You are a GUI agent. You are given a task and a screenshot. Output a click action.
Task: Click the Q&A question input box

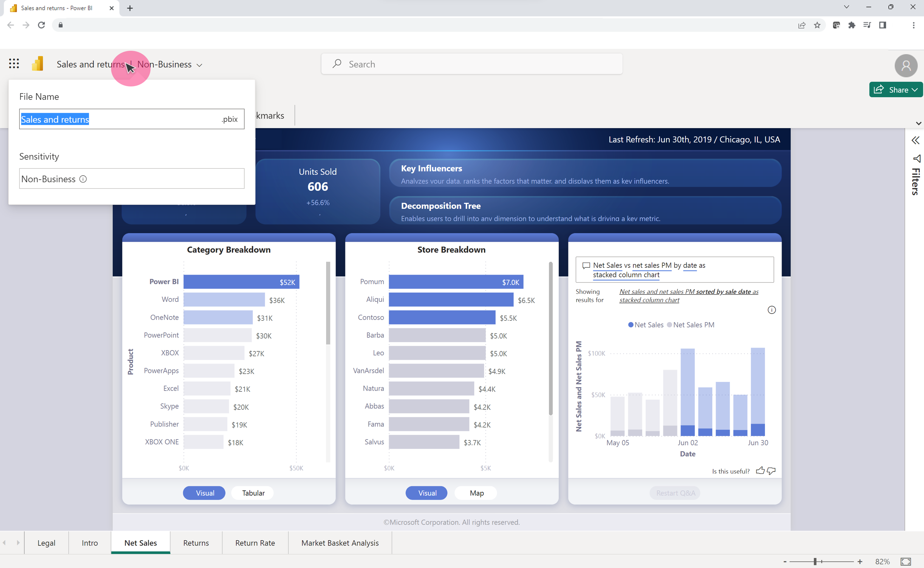[x=674, y=270]
